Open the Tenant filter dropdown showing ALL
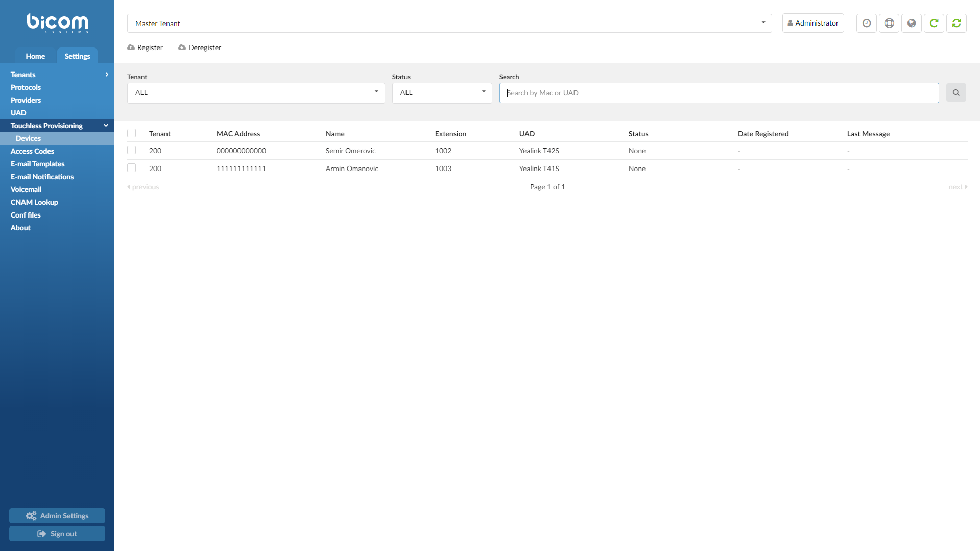980x551 pixels. 255,92
